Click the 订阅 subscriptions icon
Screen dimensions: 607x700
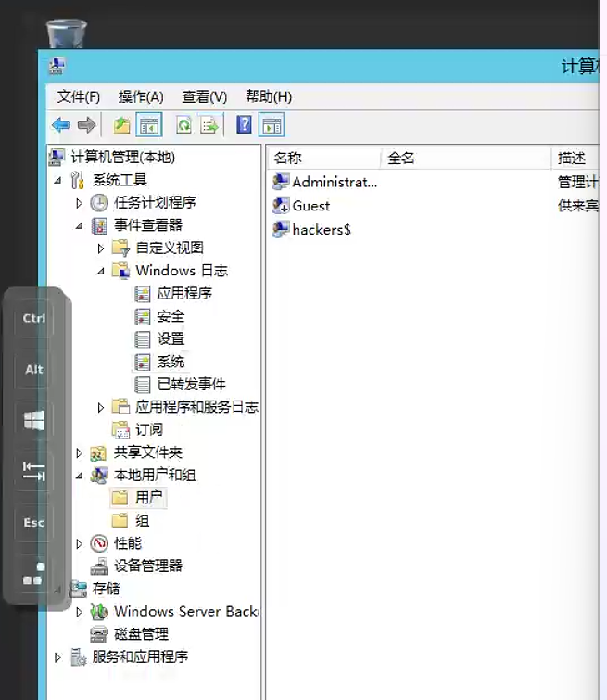pyautogui.click(x=120, y=429)
